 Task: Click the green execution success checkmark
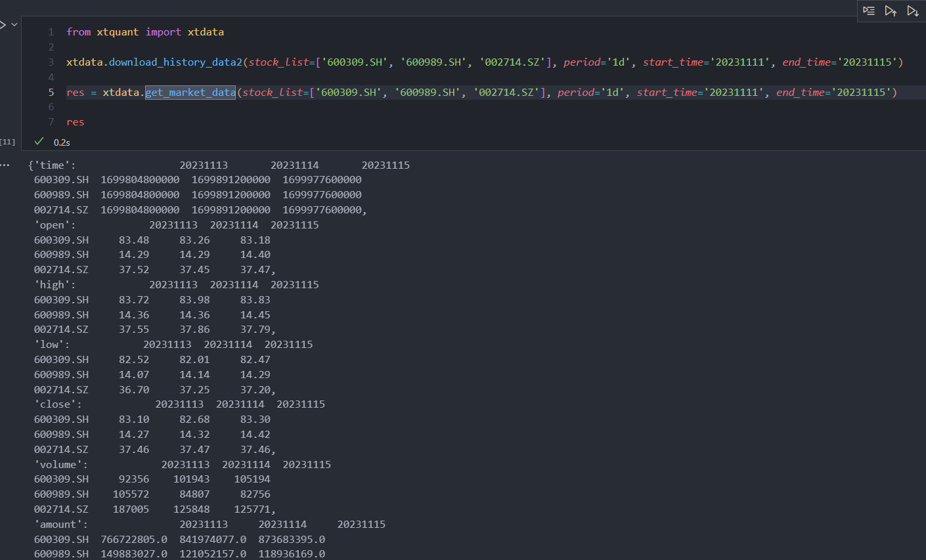tap(39, 141)
